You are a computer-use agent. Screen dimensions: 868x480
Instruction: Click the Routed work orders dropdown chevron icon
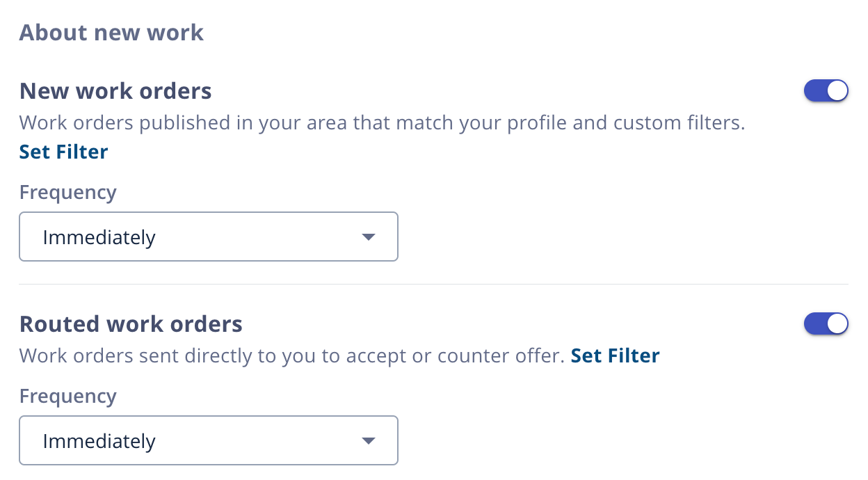[x=369, y=440]
